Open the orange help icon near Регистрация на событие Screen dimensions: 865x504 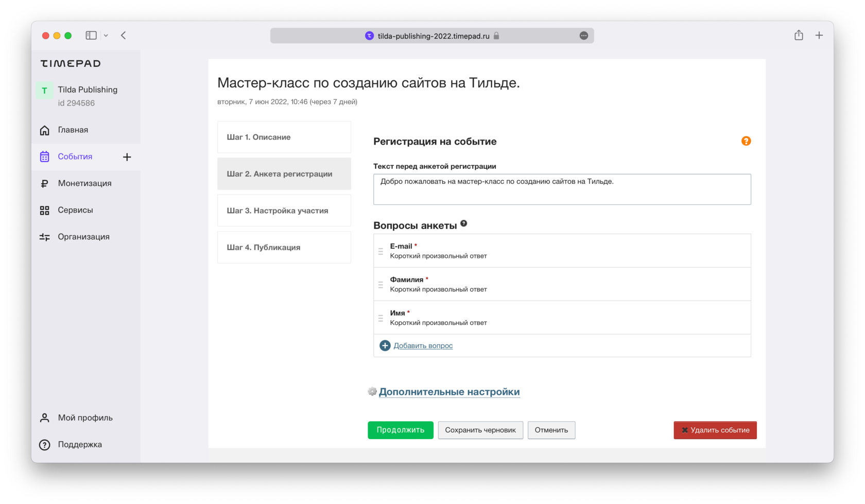(x=746, y=141)
